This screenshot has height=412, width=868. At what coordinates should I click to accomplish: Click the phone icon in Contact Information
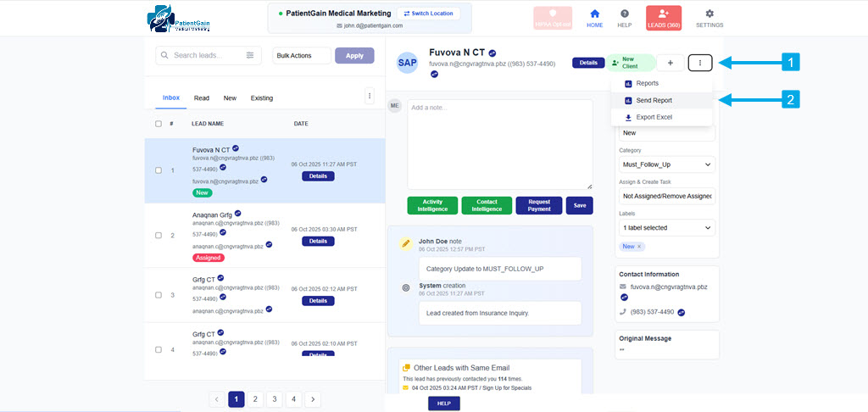(623, 312)
